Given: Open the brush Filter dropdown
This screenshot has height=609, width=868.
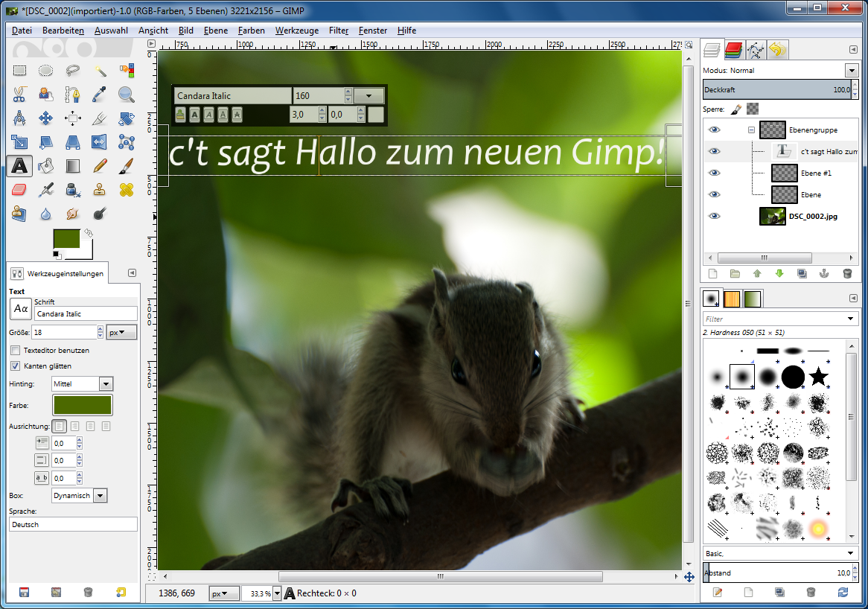Looking at the screenshot, I should click(x=850, y=319).
